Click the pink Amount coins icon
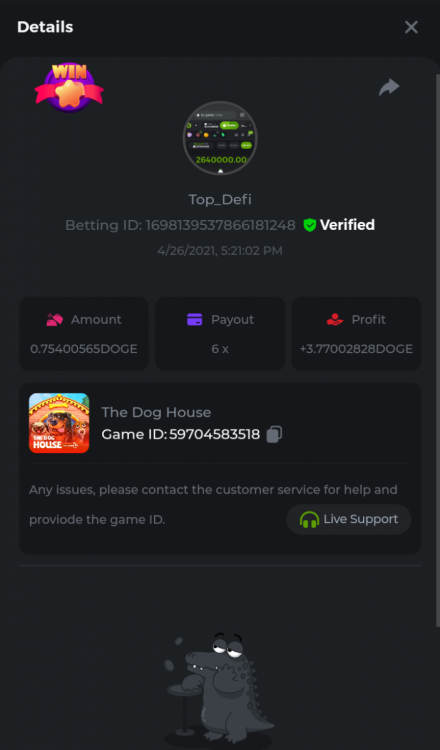This screenshot has width=440, height=750. [x=55, y=320]
